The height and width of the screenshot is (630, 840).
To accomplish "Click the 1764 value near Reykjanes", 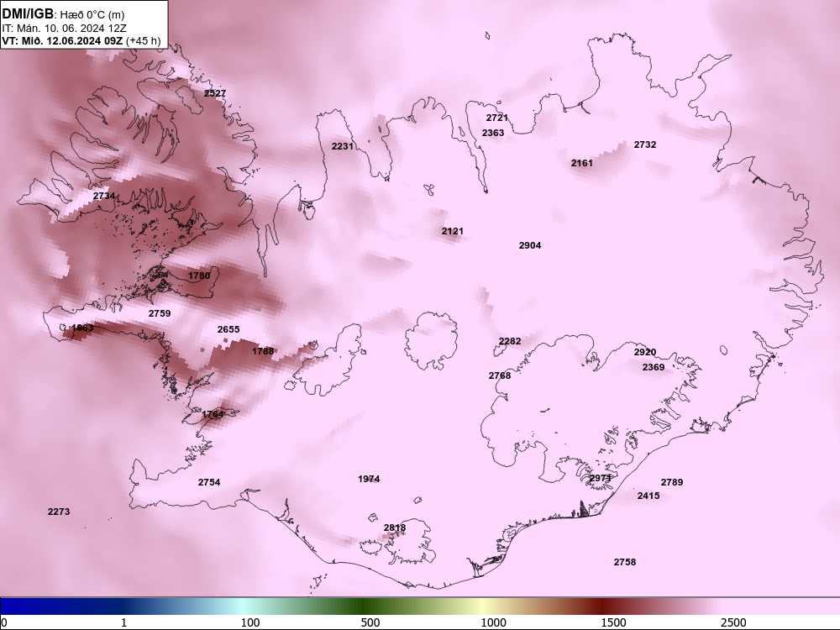I will [213, 414].
